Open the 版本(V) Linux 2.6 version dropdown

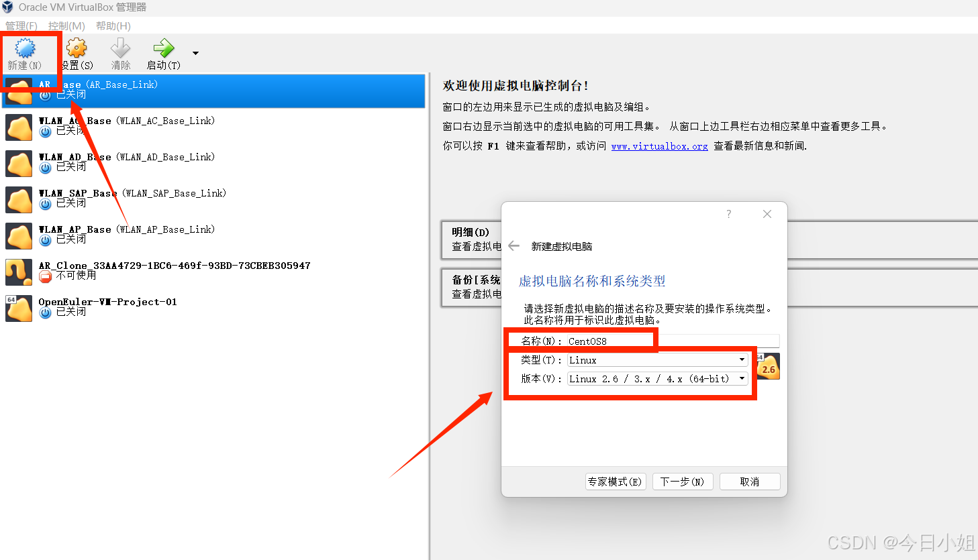pos(658,379)
